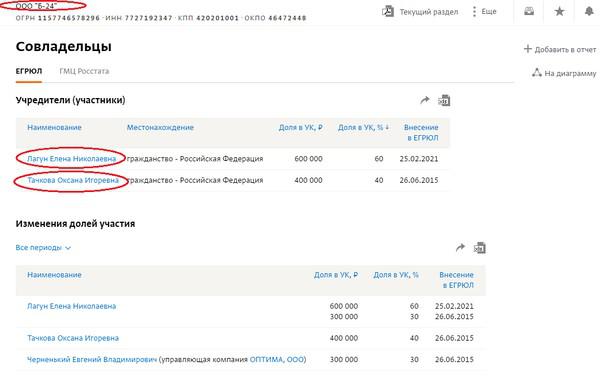Image resolution: width=600 pixels, height=376 pixels.
Task: Sort changes table by 'Внесение в ЕГРЮЛ'
Action: click(457, 280)
